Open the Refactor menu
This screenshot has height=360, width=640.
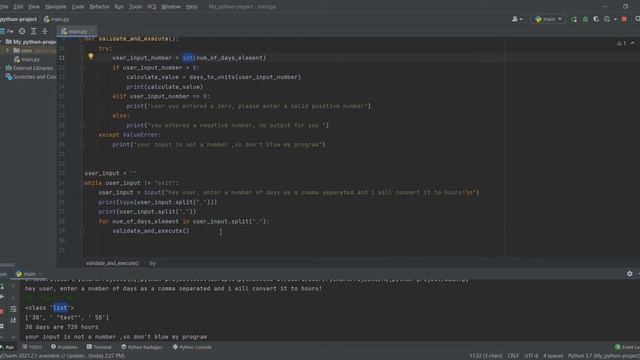point(99,7)
